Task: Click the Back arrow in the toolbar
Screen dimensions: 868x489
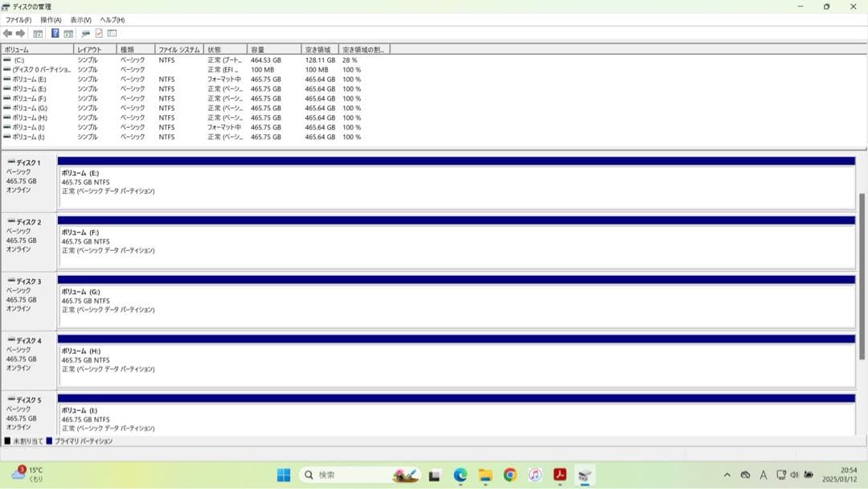Action: (x=7, y=33)
